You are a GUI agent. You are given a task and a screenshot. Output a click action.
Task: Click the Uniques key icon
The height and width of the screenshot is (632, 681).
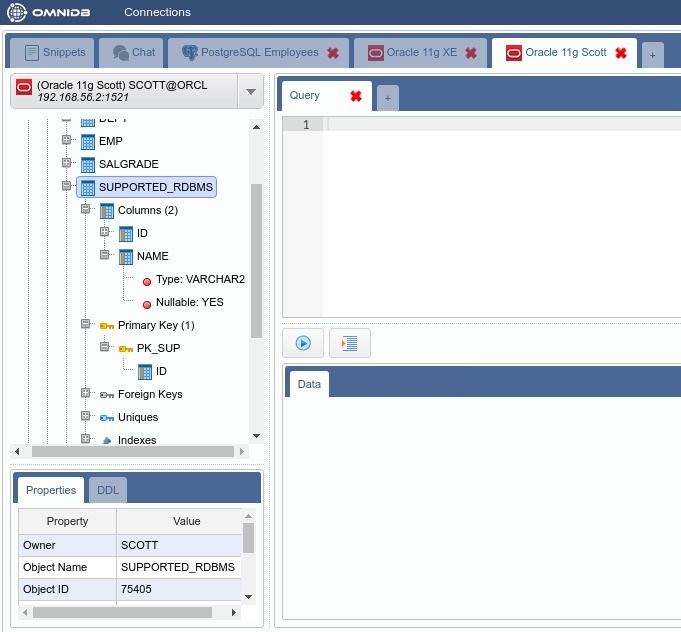pyautogui.click(x=107, y=417)
